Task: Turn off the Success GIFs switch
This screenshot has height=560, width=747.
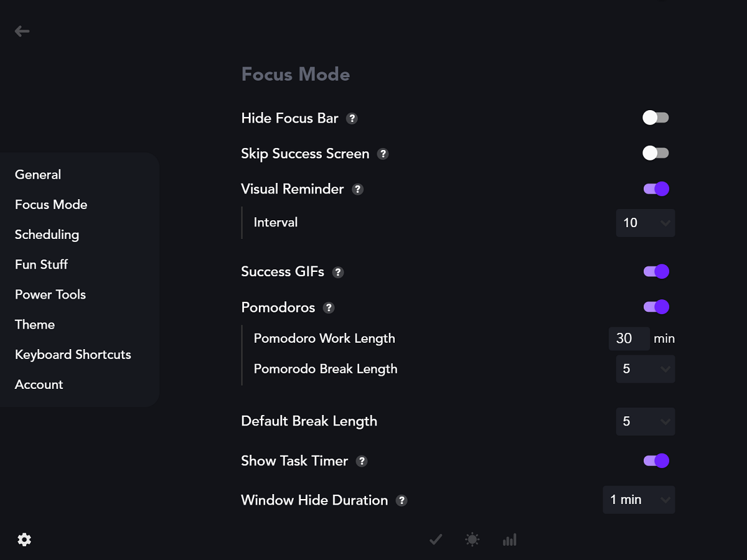Action: tap(656, 271)
